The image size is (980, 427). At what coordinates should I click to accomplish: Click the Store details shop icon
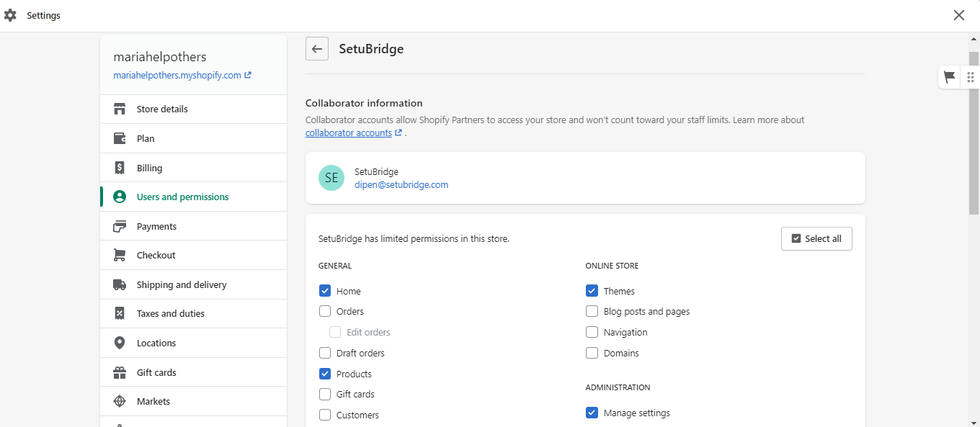120,109
